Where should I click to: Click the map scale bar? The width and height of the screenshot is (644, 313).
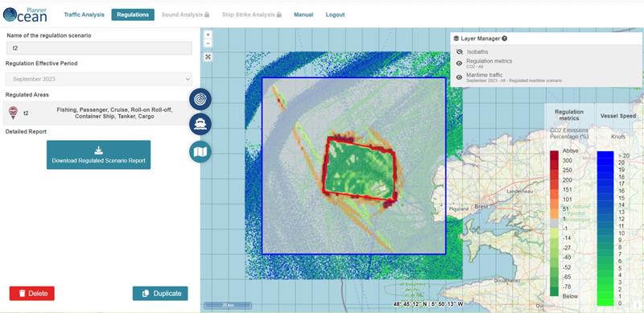tap(228, 305)
